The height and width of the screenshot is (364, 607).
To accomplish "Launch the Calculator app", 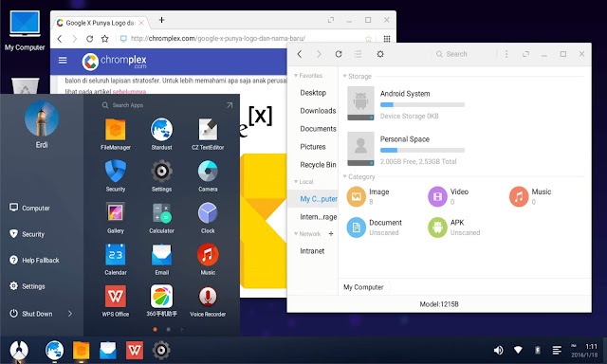I will tap(161, 217).
